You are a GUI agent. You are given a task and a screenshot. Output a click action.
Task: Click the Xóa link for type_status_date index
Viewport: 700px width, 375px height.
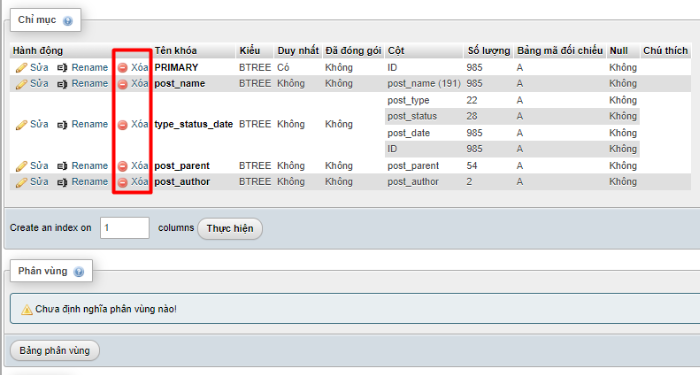click(x=139, y=124)
